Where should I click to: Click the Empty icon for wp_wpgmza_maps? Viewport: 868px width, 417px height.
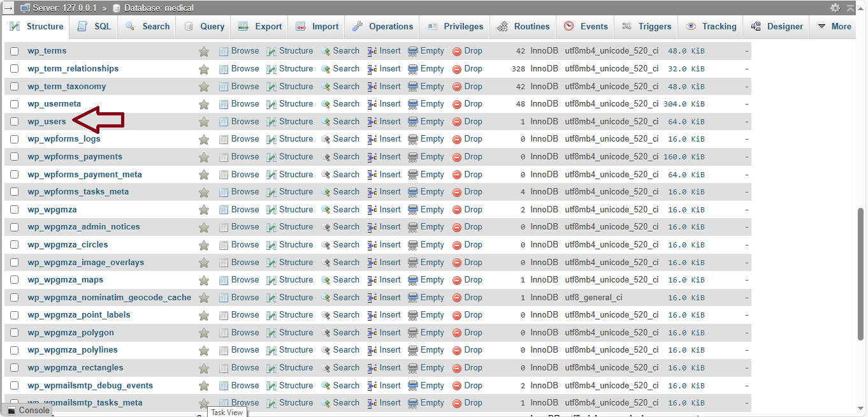point(413,280)
